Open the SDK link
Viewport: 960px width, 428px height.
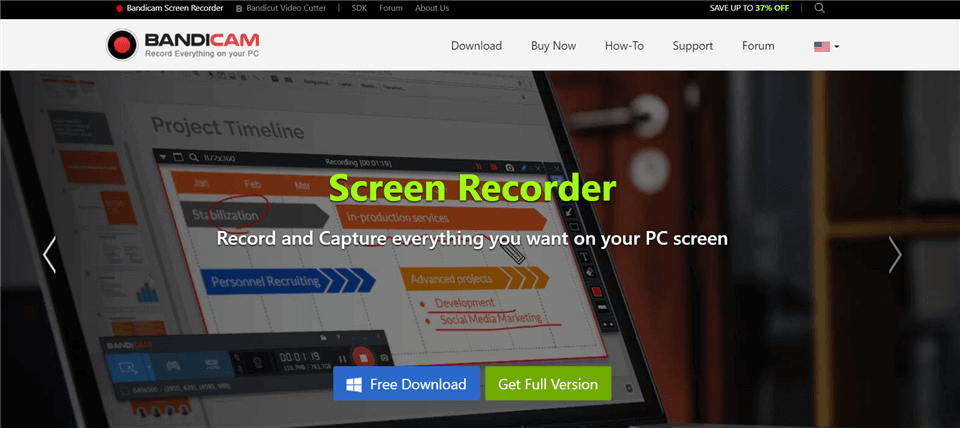359,8
